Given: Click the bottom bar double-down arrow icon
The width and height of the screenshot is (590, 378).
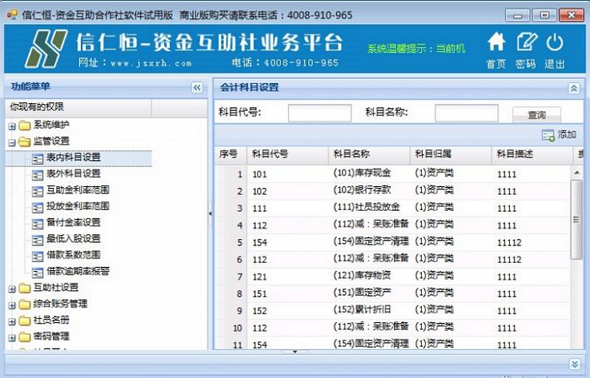Looking at the screenshot, I should point(574,364).
